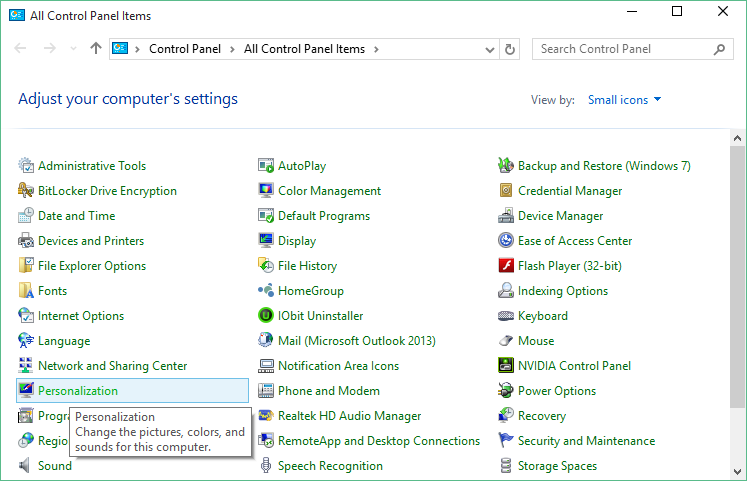Select Control Panel in the breadcrumb path

point(185,49)
